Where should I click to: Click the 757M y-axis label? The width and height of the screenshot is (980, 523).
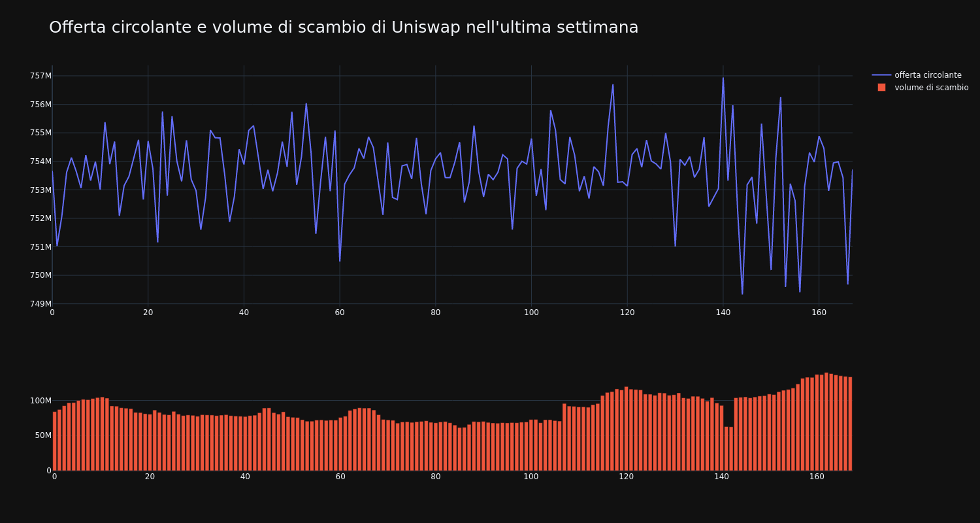tap(41, 76)
